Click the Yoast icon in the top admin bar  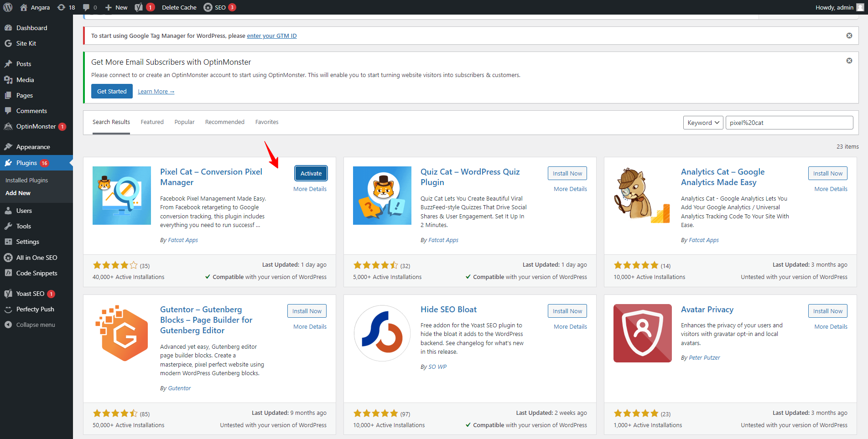click(x=139, y=7)
